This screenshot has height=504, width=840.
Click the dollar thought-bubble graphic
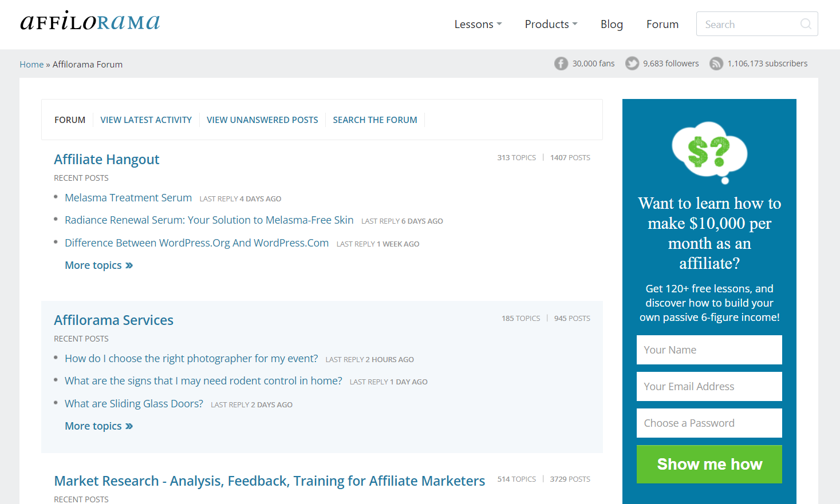709,152
